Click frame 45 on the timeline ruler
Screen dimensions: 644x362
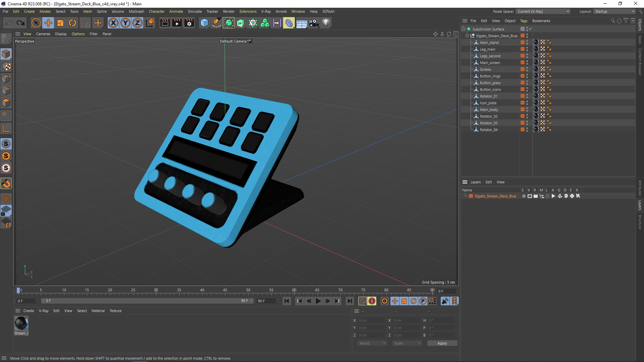coord(225,290)
